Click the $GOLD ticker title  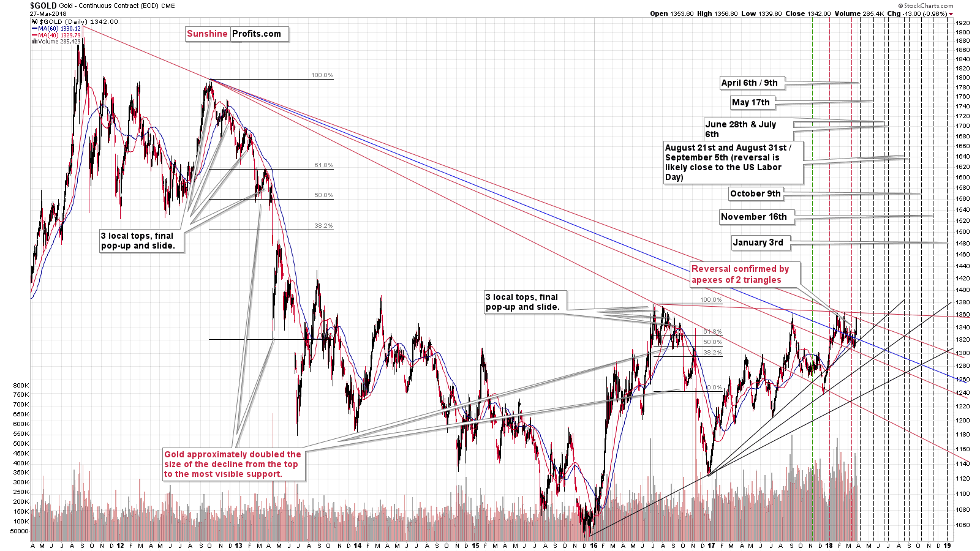coord(43,6)
